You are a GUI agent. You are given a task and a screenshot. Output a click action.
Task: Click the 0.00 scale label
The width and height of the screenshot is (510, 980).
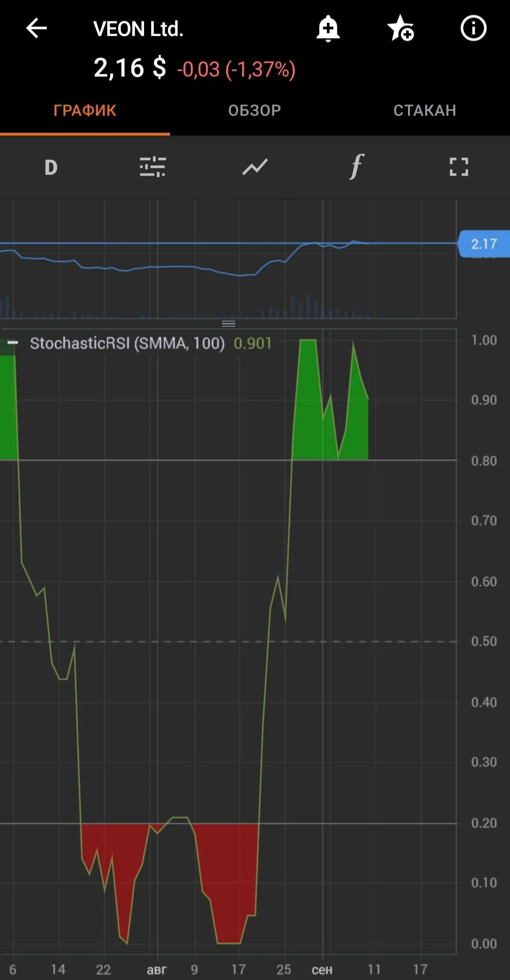tap(484, 944)
